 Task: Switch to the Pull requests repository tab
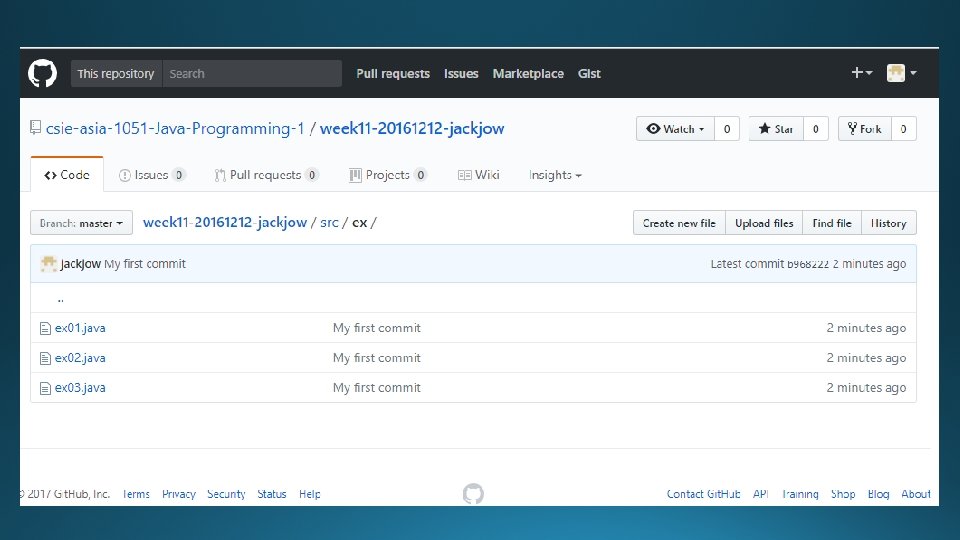point(266,175)
